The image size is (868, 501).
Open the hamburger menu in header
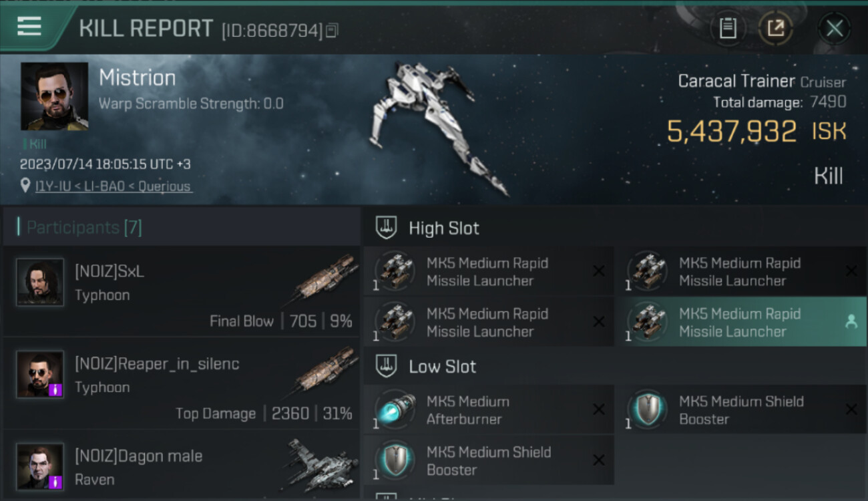coord(29,27)
